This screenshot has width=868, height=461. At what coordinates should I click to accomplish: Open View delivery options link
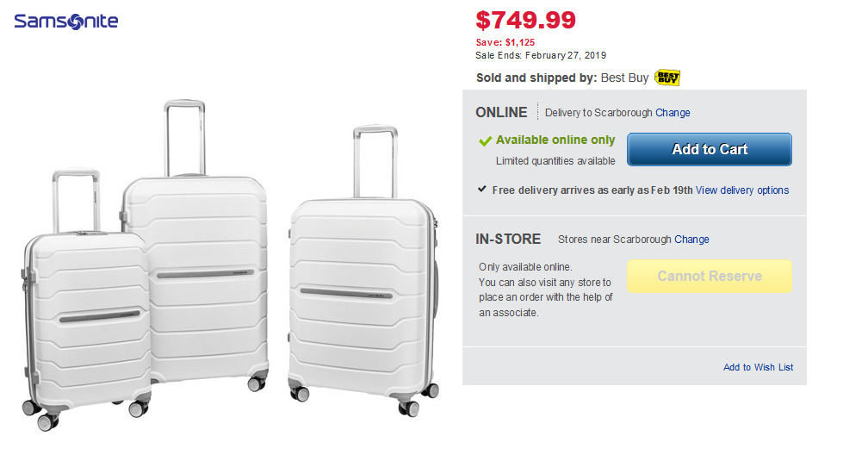(x=742, y=190)
